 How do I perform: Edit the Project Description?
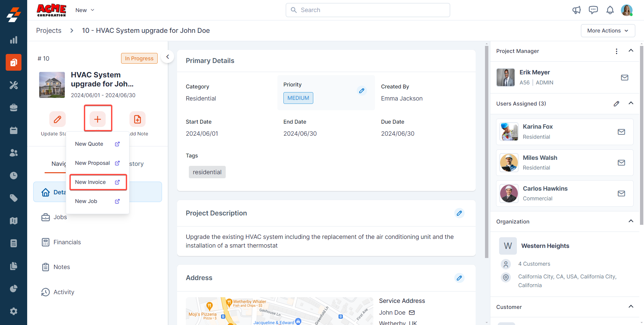pyautogui.click(x=459, y=213)
